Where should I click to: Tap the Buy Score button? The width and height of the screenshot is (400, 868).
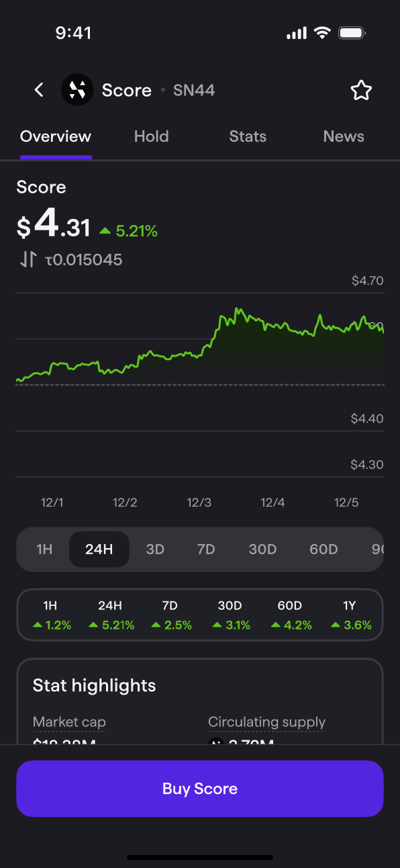[200, 789]
